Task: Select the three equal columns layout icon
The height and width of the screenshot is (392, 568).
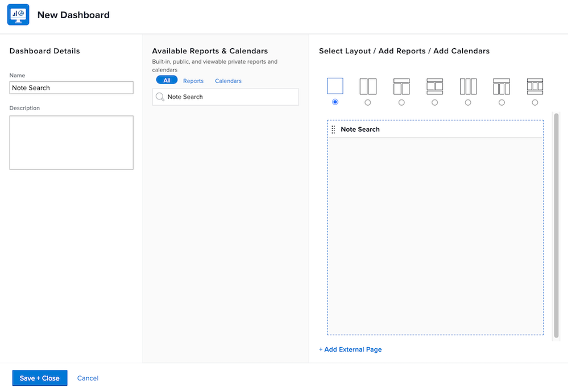Action: tap(468, 86)
